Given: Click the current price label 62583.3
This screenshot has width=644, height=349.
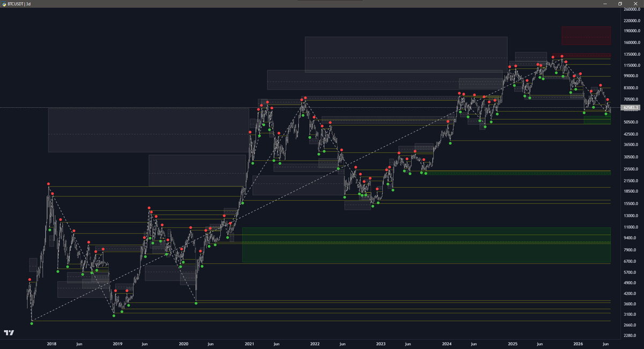Looking at the screenshot, I should pyautogui.click(x=631, y=108).
